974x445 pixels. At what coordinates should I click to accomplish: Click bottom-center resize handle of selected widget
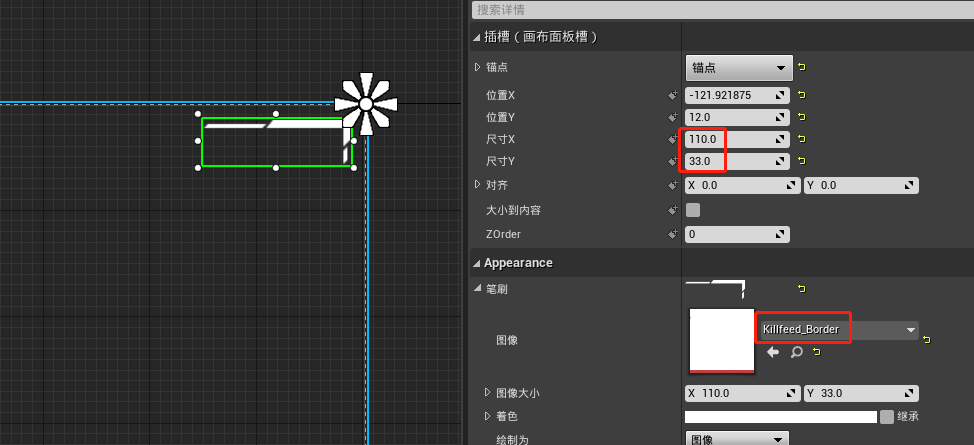pos(276,167)
